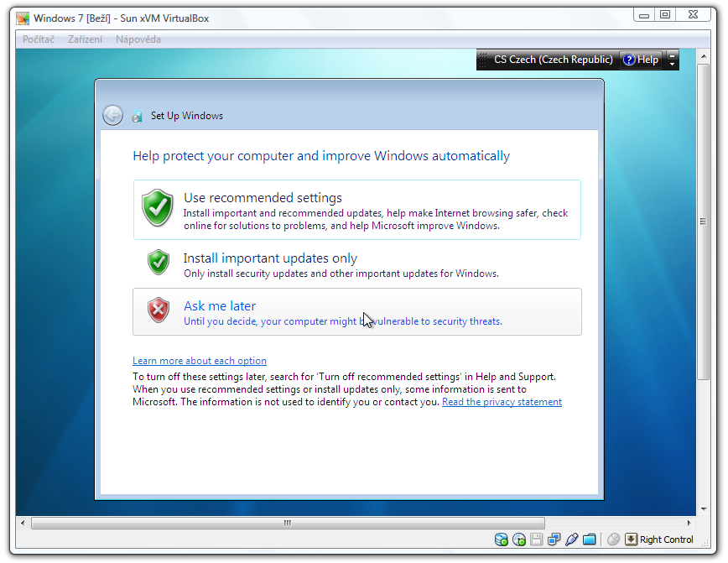
Task: Open Read the privacy statement link
Action: tap(502, 402)
